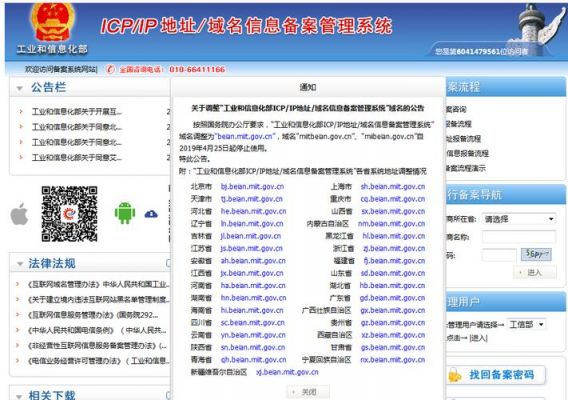Open ha.beian.miit.gov.cn Henan link
Image resolution: width=568 pixels, height=400 pixels.
(x=253, y=285)
